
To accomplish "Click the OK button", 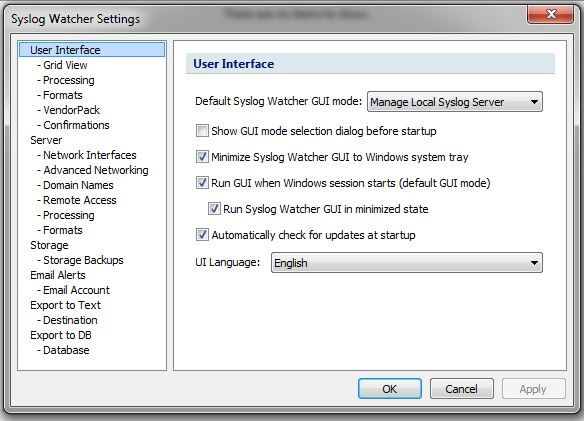I will click(x=390, y=389).
